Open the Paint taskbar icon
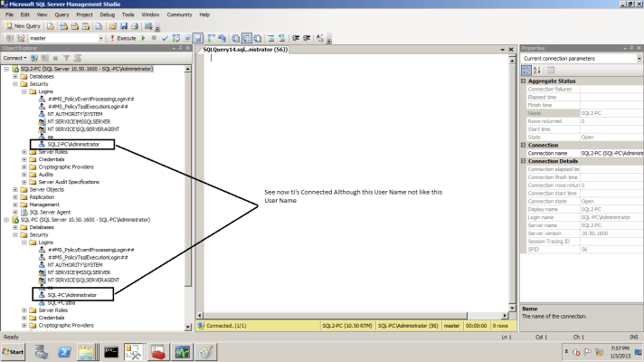This screenshot has height=362, width=644. [205, 352]
